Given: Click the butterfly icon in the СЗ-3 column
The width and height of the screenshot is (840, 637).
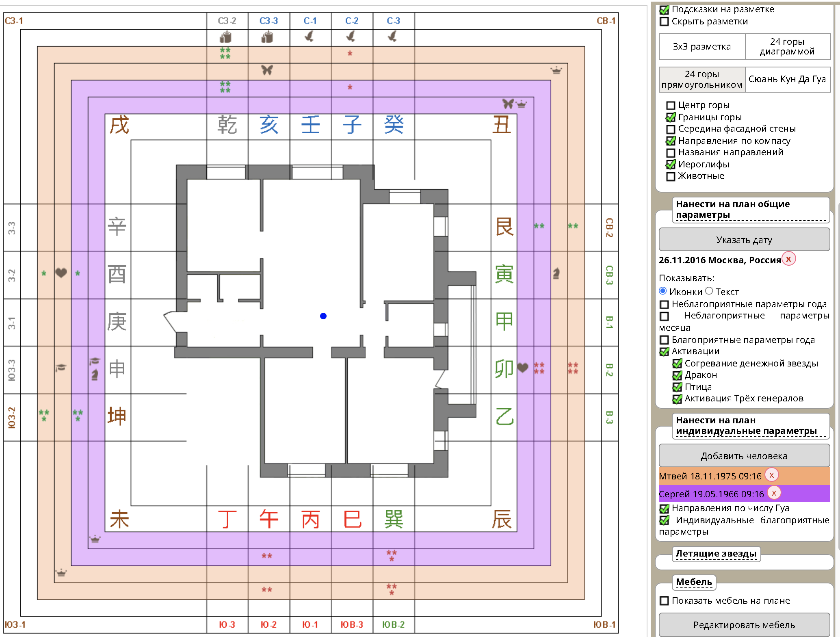Looking at the screenshot, I should (x=267, y=70).
